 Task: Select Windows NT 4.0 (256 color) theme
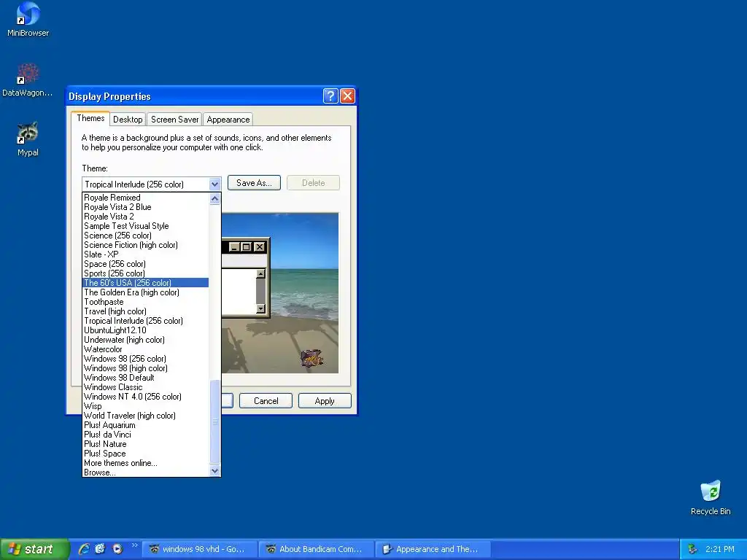[146, 397]
